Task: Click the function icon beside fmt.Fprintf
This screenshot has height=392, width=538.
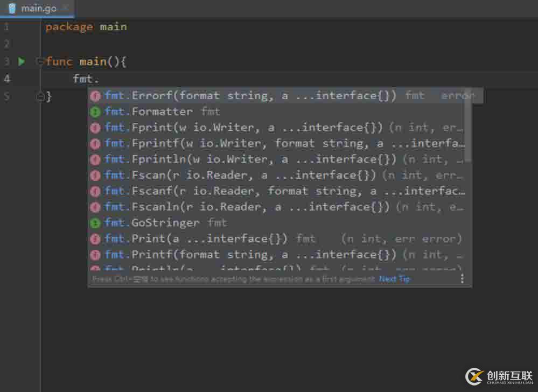Action: coord(95,144)
